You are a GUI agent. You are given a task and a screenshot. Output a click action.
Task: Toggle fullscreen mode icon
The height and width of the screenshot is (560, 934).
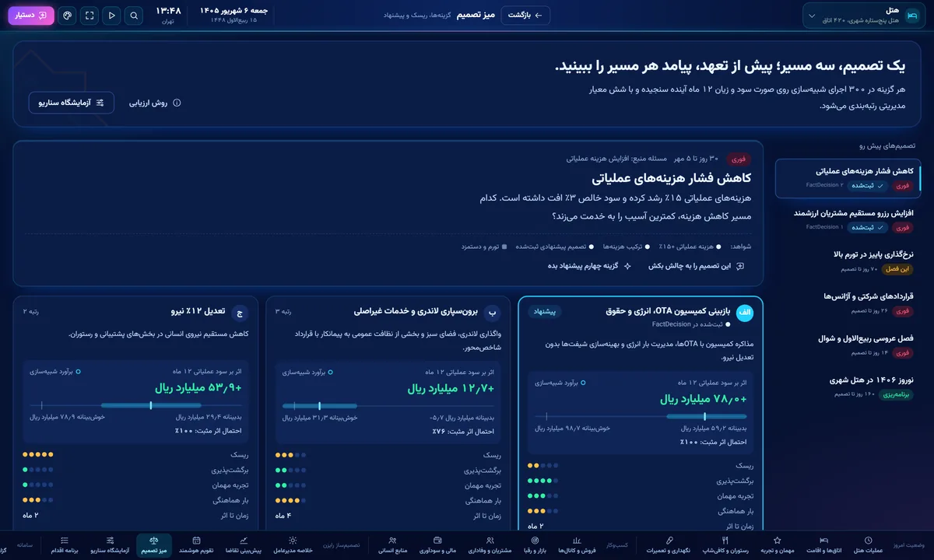pyautogui.click(x=90, y=16)
